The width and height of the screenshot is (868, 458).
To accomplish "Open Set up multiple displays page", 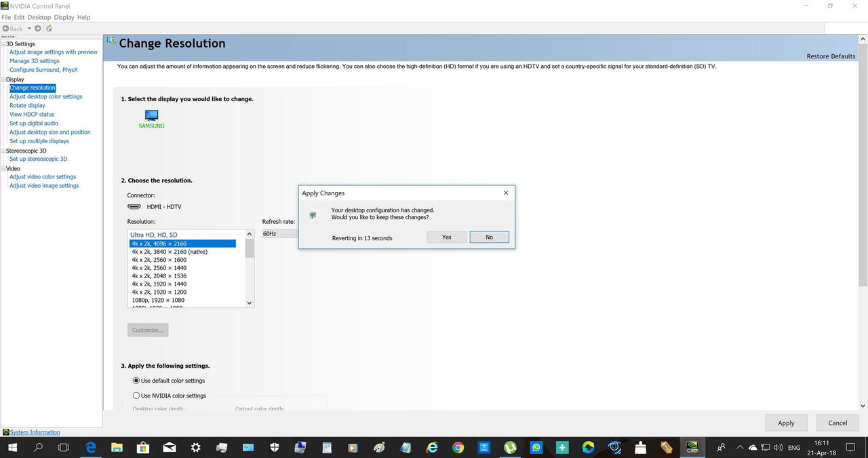I will coord(39,141).
